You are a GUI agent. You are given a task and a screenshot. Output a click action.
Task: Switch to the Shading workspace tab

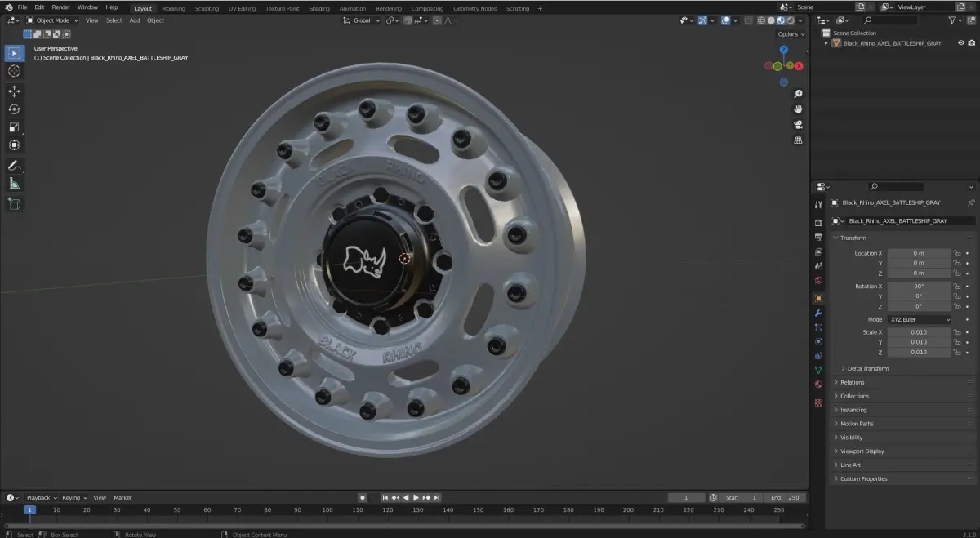coord(319,8)
